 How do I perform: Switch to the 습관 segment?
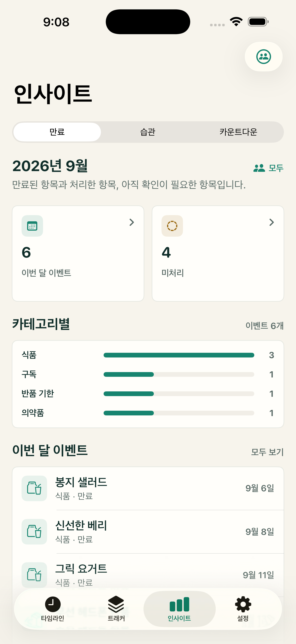(x=148, y=132)
